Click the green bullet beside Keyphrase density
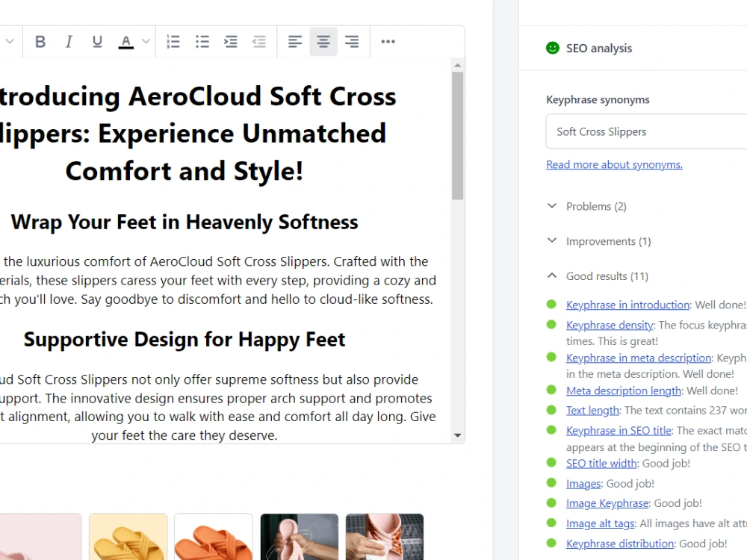 click(552, 325)
